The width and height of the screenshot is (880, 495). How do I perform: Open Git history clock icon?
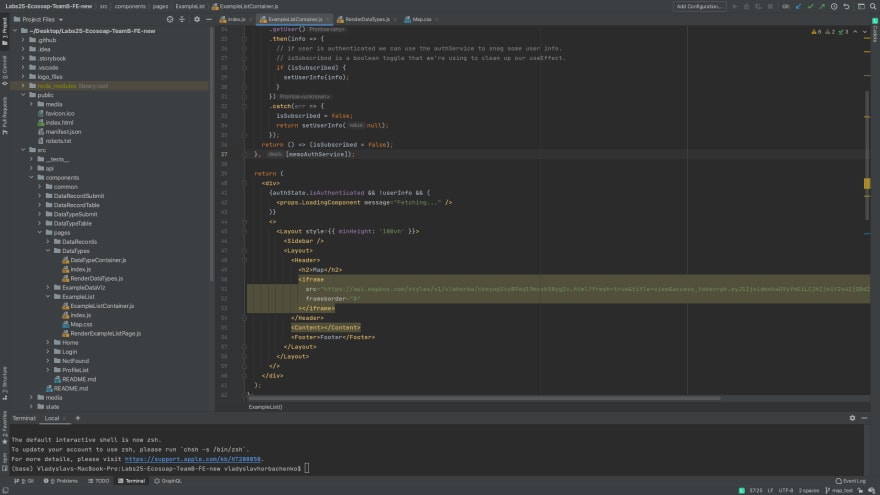point(834,6)
